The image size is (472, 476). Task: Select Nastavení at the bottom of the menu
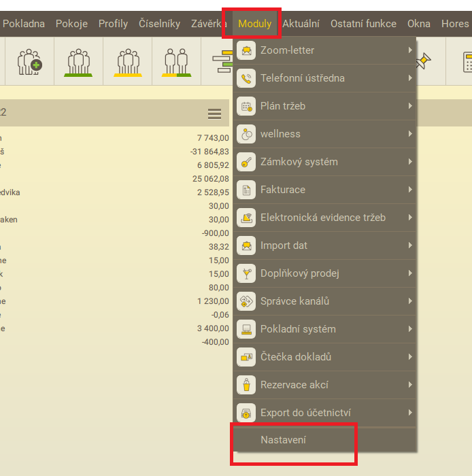point(283,440)
